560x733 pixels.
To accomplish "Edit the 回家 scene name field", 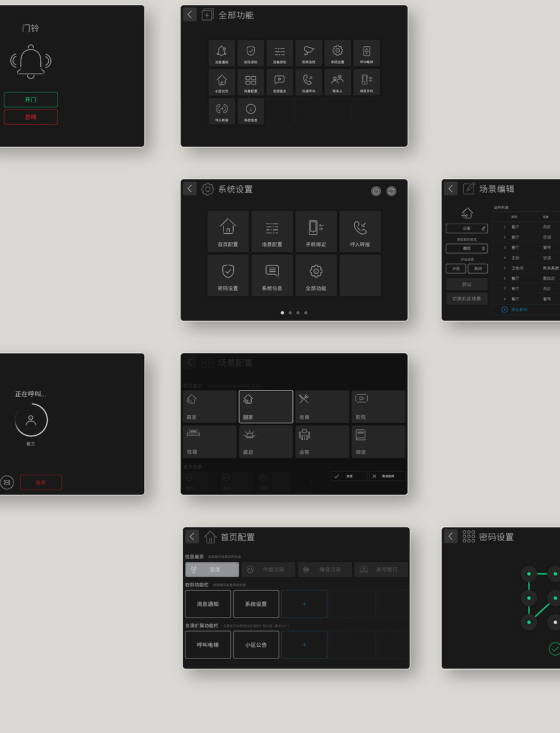I will pos(467,228).
